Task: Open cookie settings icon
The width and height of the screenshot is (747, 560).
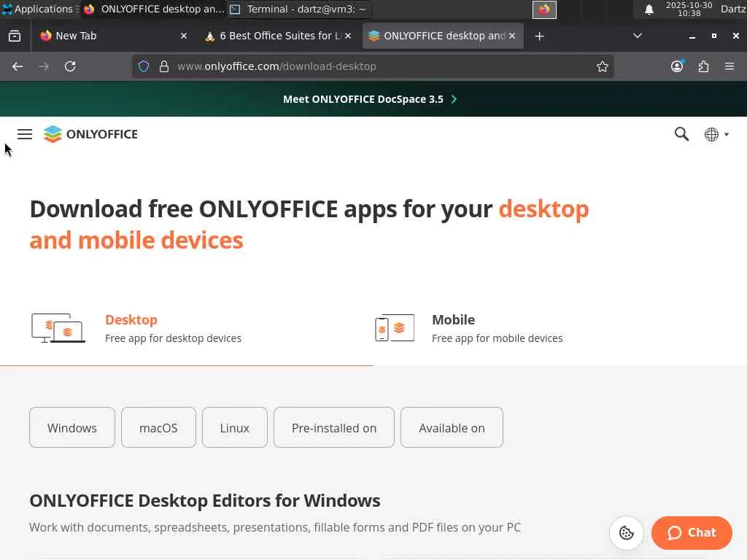Action: pos(627,533)
